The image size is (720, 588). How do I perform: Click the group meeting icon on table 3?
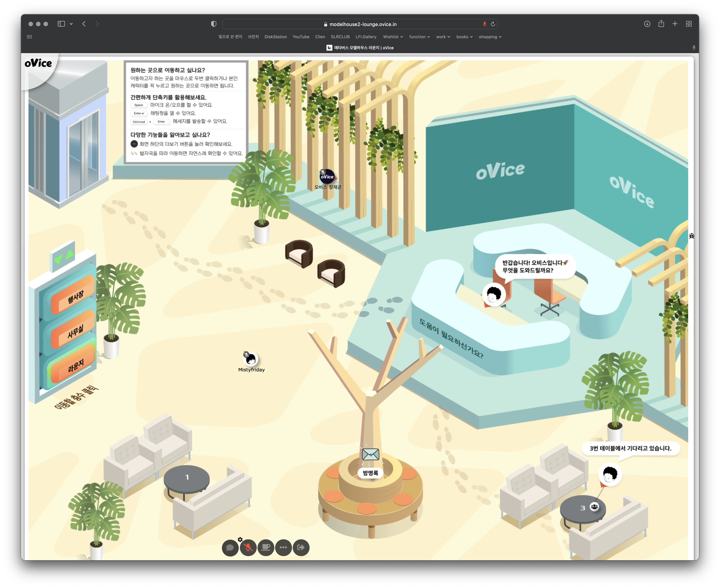coord(594,507)
